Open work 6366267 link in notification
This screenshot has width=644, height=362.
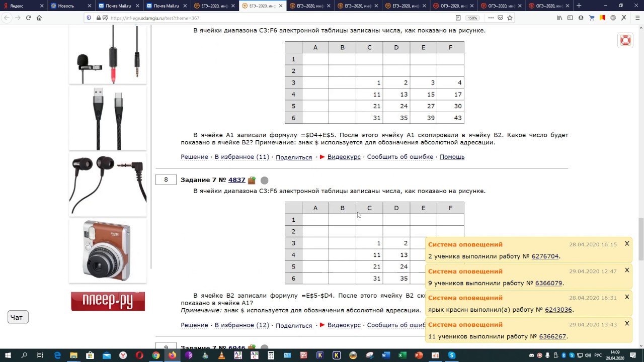click(552, 336)
